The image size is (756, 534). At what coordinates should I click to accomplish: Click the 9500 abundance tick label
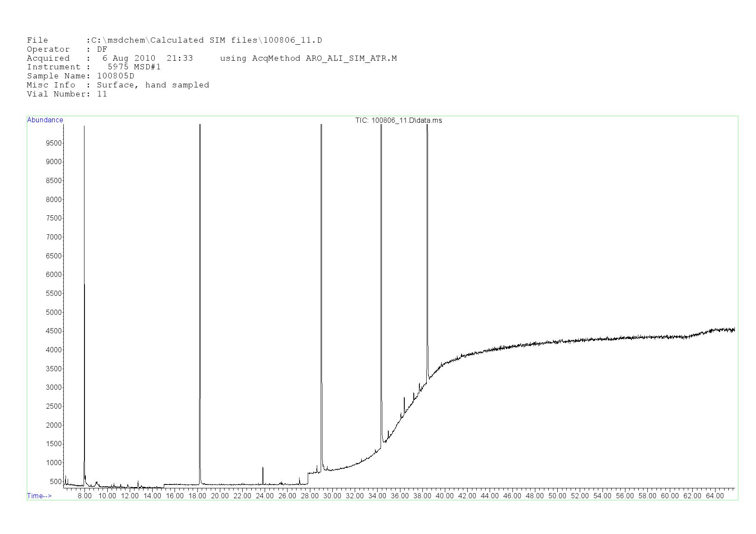(53, 143)
